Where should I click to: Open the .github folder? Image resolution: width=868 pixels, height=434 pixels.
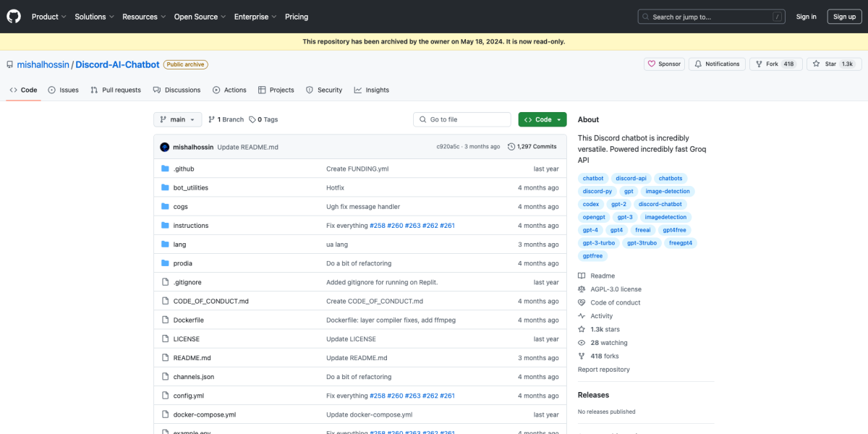[x=184, y=169]
